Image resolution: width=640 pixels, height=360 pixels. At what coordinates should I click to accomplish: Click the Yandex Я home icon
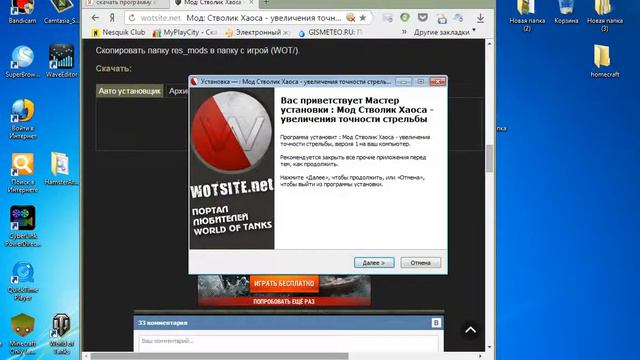pyautogui.click(x=111, y=18)
